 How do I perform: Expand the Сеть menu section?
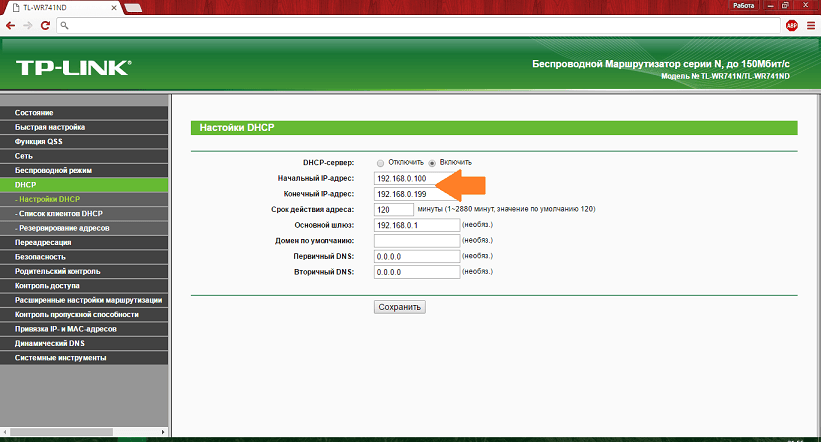tap(23, 156)
